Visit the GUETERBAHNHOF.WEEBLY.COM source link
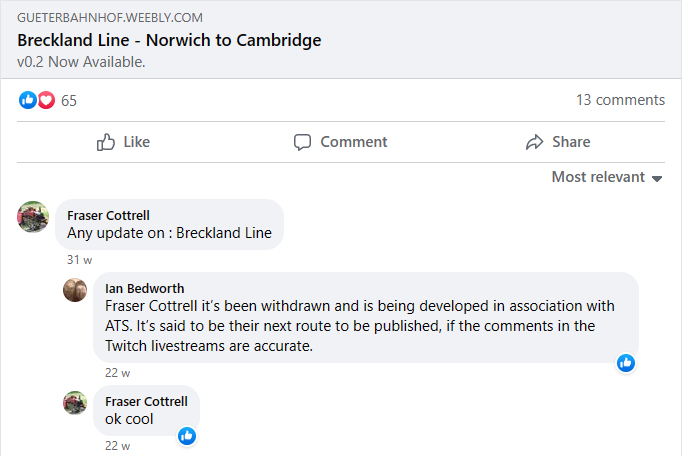 pyautogui.click(x=110, y=18)
